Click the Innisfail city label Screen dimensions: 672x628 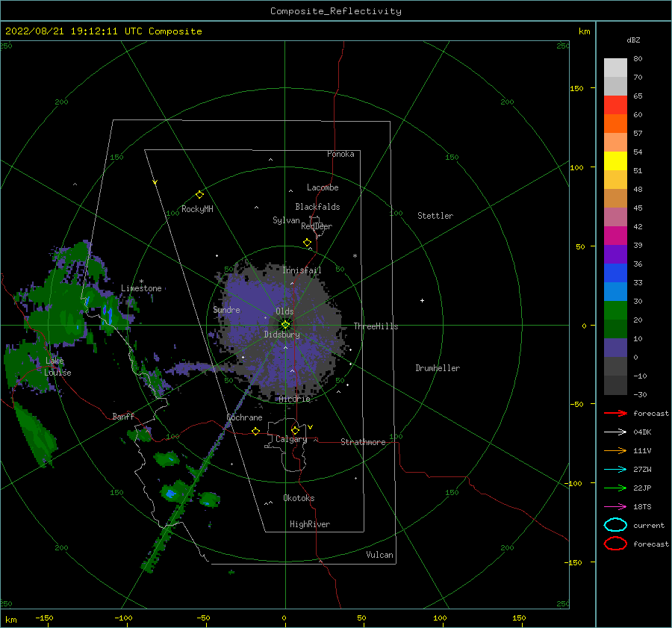302,270
